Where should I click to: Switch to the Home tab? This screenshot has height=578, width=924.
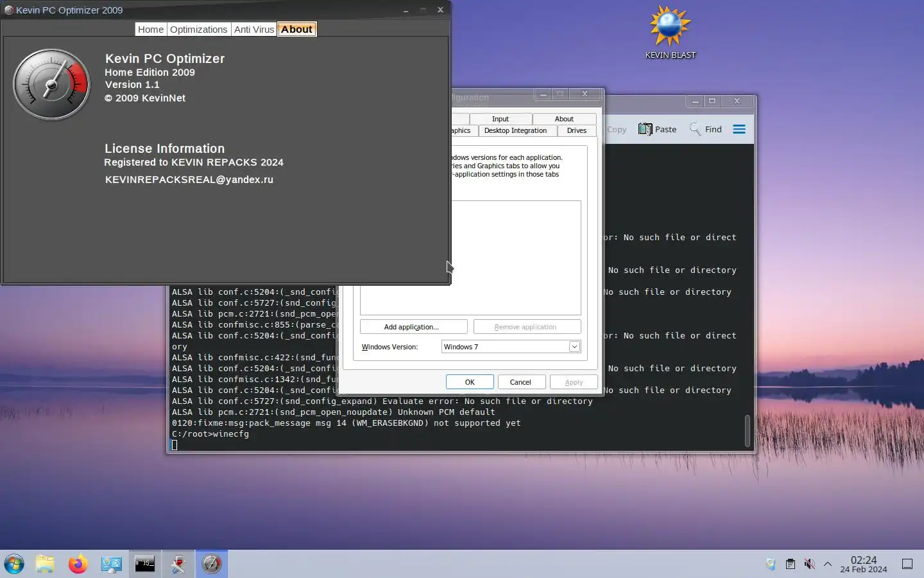click(151, 30)
